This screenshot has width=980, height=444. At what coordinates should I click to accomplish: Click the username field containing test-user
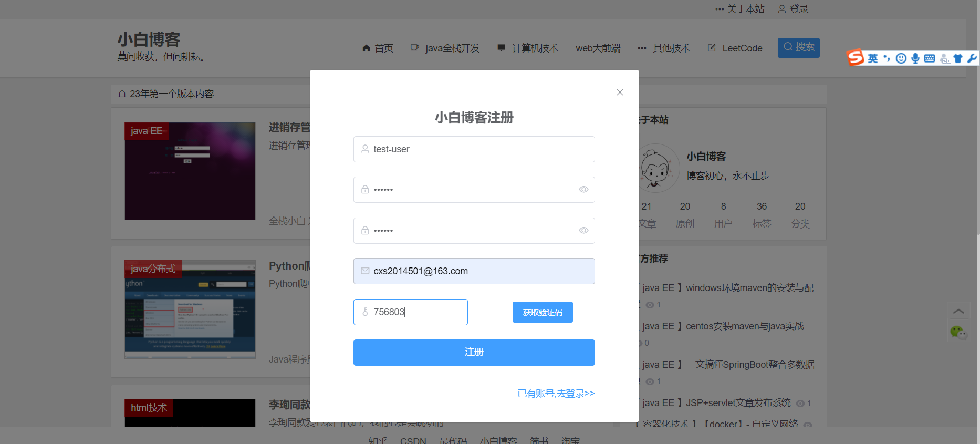(474, 149)
